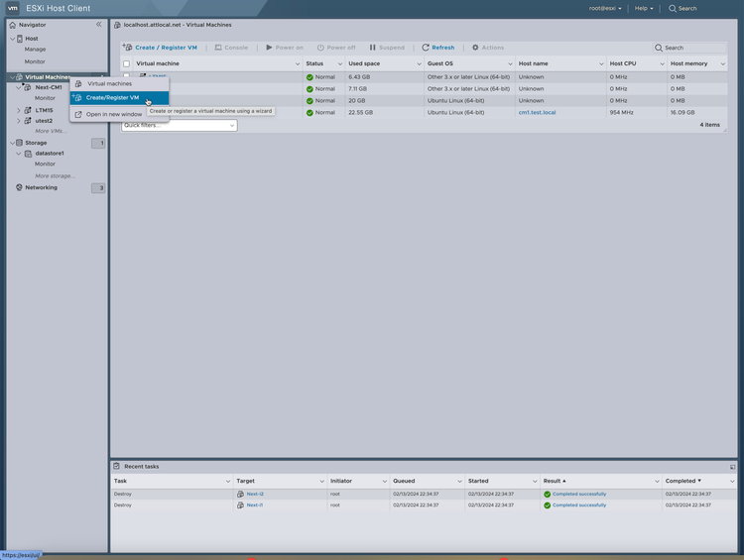Click the Storage icon in Navigator
Screen dimensions: 744x560
click(x=19, y=143)
